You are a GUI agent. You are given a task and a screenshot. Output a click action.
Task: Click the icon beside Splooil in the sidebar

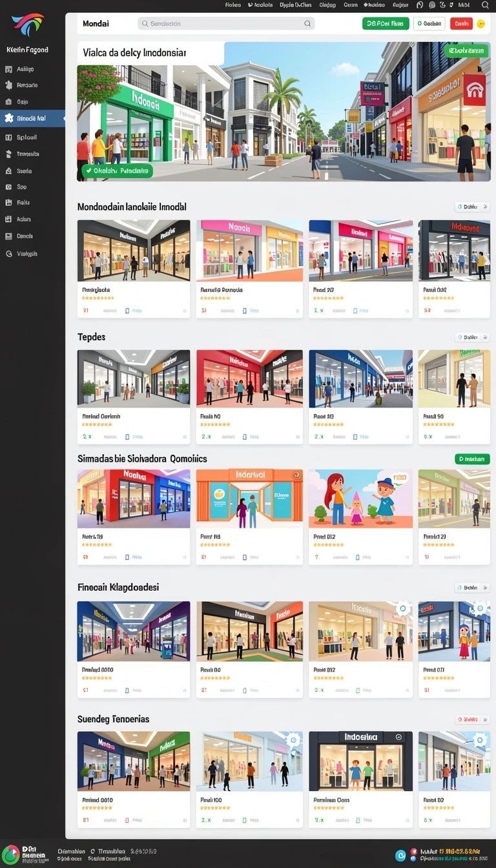8,138
